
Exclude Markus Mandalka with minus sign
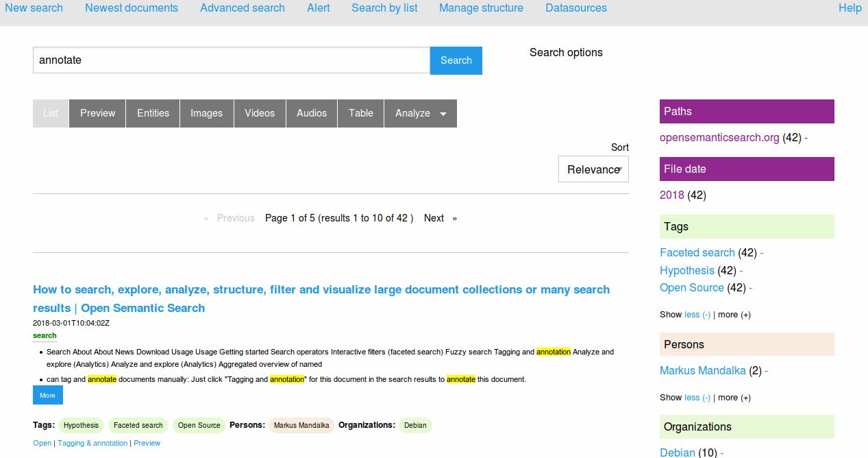[x=766, y=371]
